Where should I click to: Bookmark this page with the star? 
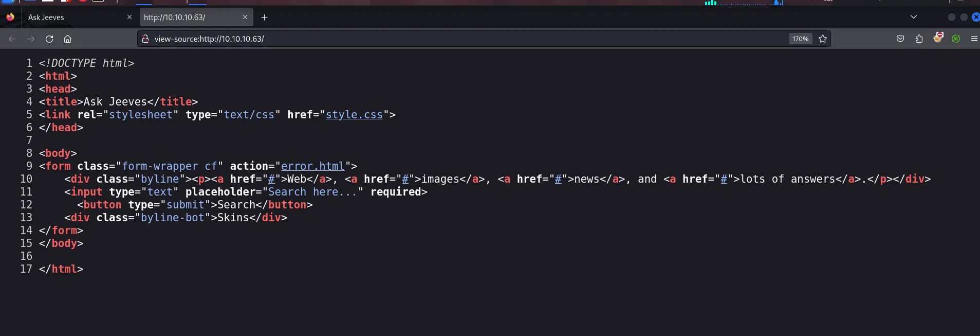point(823,39)
